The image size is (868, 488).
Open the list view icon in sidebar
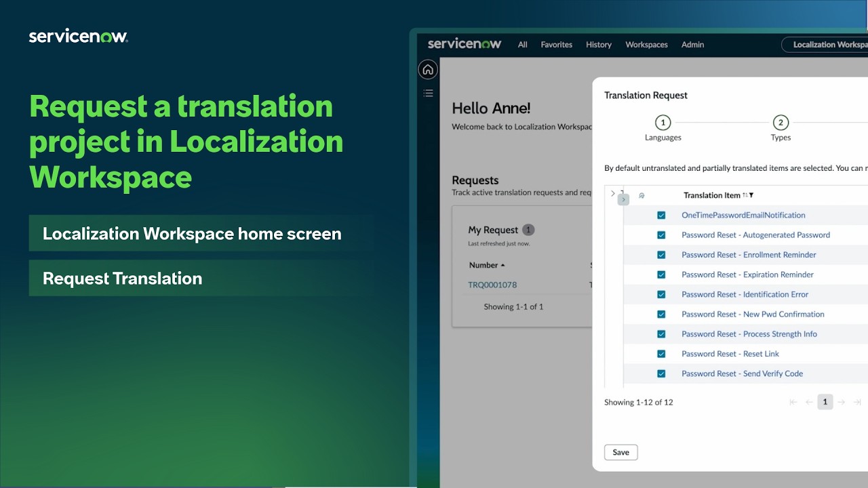[x=428, y=93]
